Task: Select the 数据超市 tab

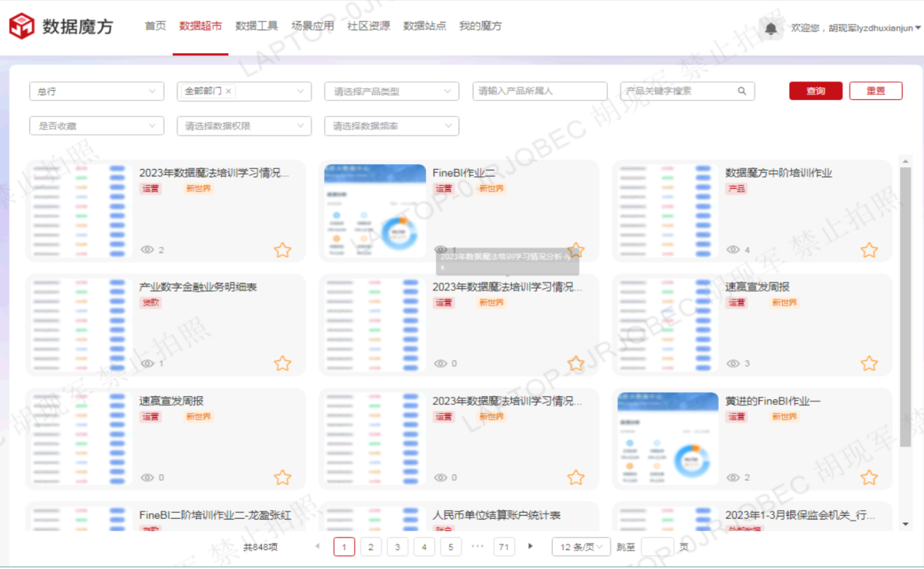Action: point(200,26)
